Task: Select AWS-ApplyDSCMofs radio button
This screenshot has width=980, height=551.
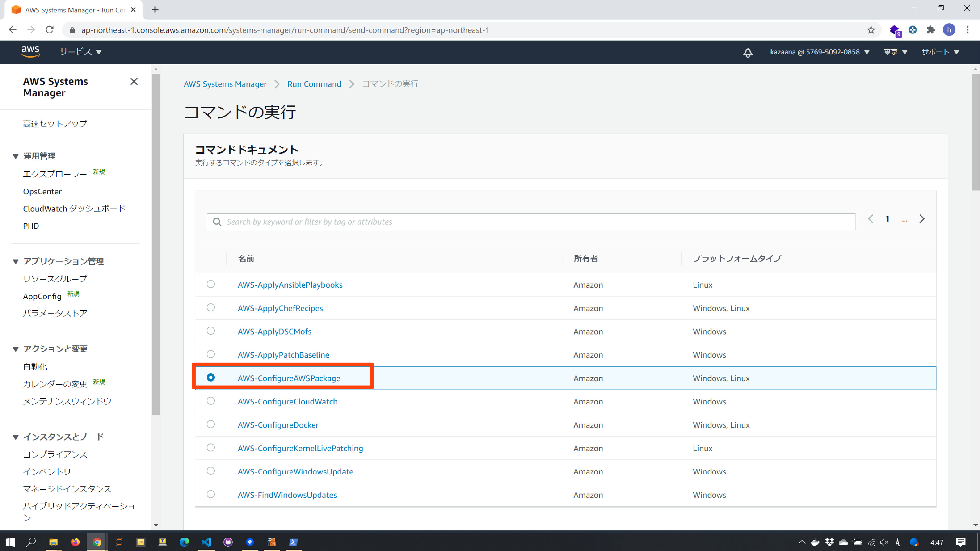Action: pos(211,331)
